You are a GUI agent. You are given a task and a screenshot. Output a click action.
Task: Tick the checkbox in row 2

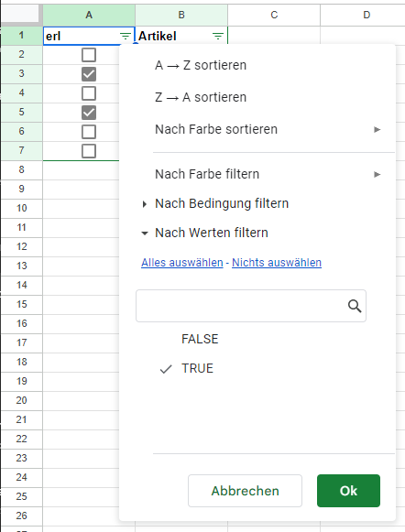(x=89, y=55)
